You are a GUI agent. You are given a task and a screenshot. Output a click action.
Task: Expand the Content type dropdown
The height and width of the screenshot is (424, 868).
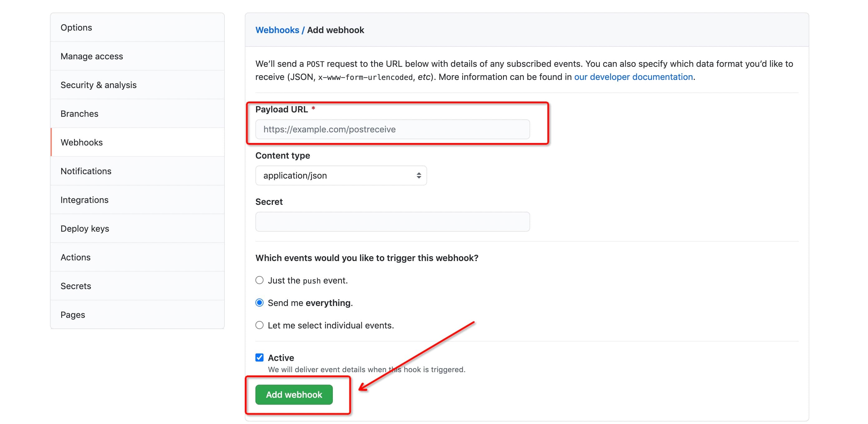341,175
